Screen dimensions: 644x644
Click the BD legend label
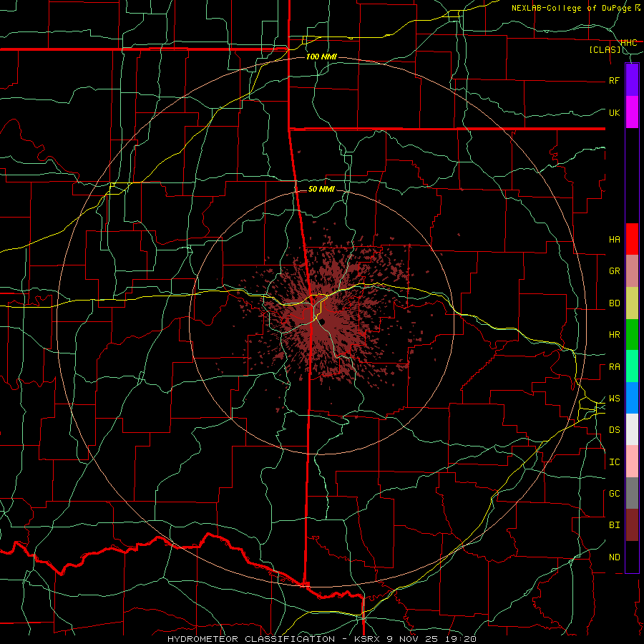(614, 303)
